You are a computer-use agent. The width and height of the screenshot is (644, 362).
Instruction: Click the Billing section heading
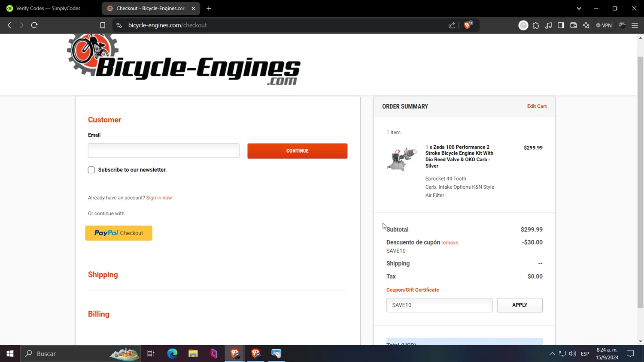pos(99,314)
